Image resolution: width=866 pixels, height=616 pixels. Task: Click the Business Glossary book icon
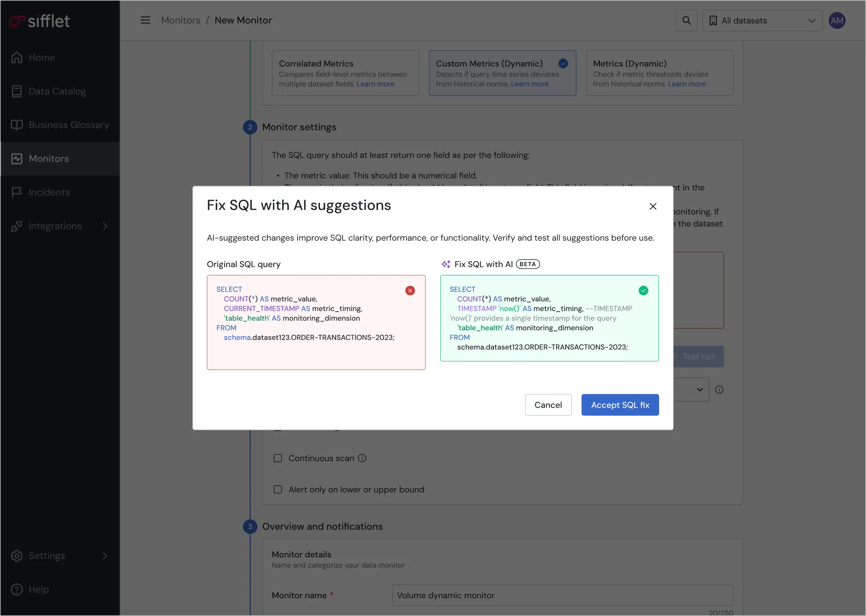click(16, 125)
